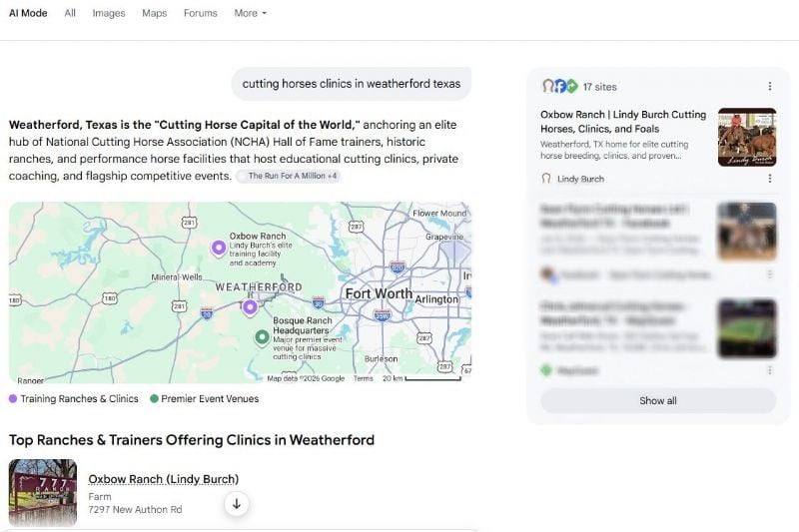Open the Forums tab
The image size is (799, 532).
pos(201,13)
